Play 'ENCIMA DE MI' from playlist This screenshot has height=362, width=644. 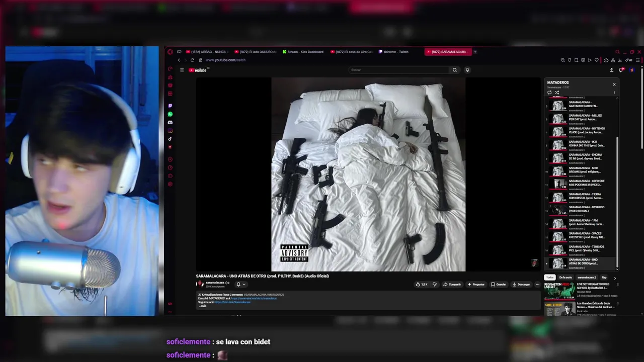coord(580,157)
